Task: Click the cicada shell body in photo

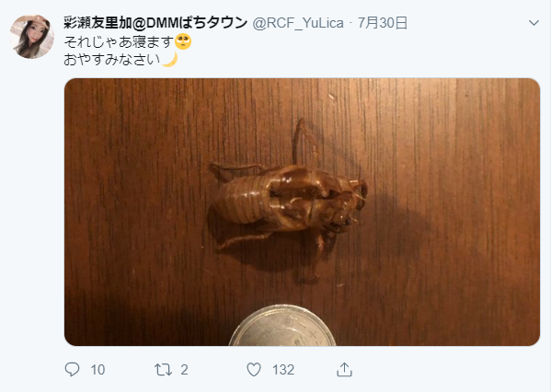Action: coord(290,199)
